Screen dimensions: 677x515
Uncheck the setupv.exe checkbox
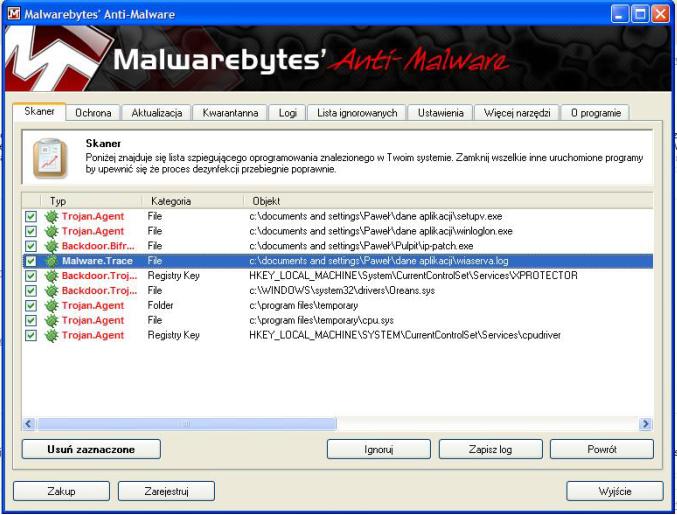(x=31, y=216)
